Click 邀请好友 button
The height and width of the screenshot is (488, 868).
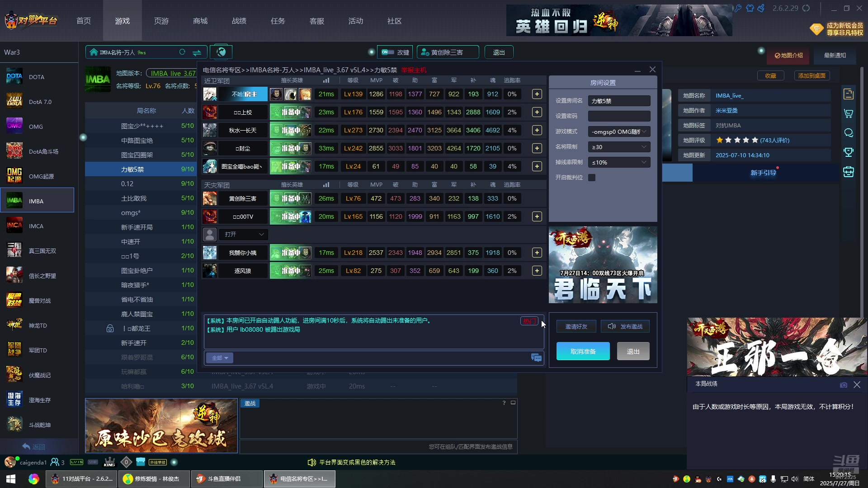pos(576,326)
